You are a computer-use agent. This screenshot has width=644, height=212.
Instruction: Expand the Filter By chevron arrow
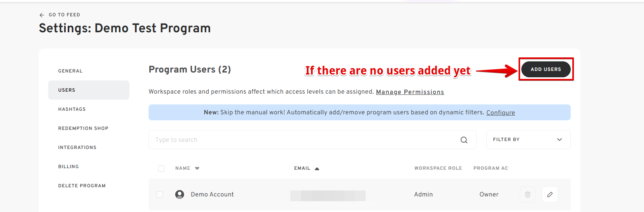560,139
